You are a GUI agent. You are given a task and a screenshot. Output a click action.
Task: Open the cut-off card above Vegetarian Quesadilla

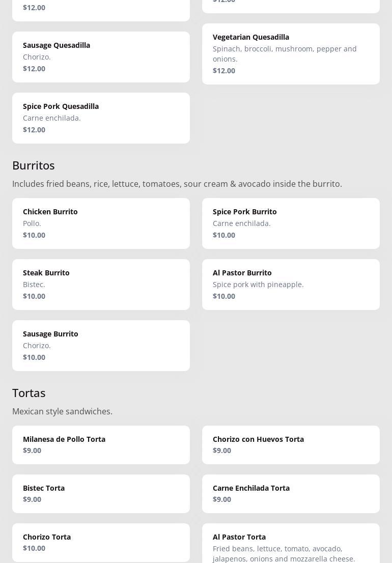click(x=291, y=5)
